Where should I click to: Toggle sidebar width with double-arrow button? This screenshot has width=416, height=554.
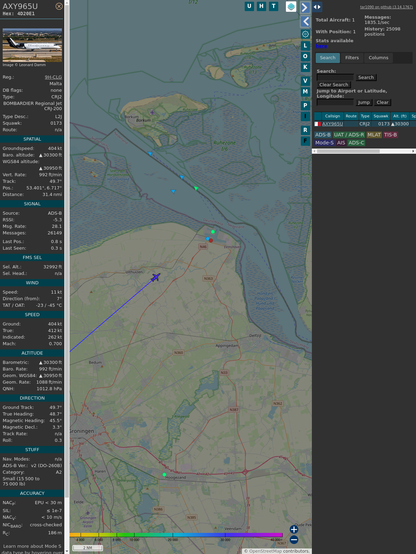[317, 7]
